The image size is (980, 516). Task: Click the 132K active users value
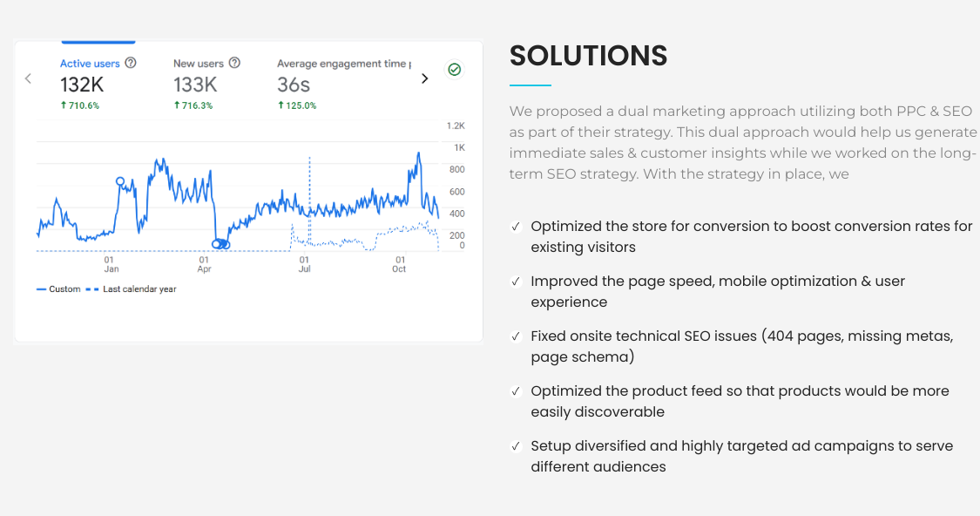pyautogui.click(x=82, y=85)
